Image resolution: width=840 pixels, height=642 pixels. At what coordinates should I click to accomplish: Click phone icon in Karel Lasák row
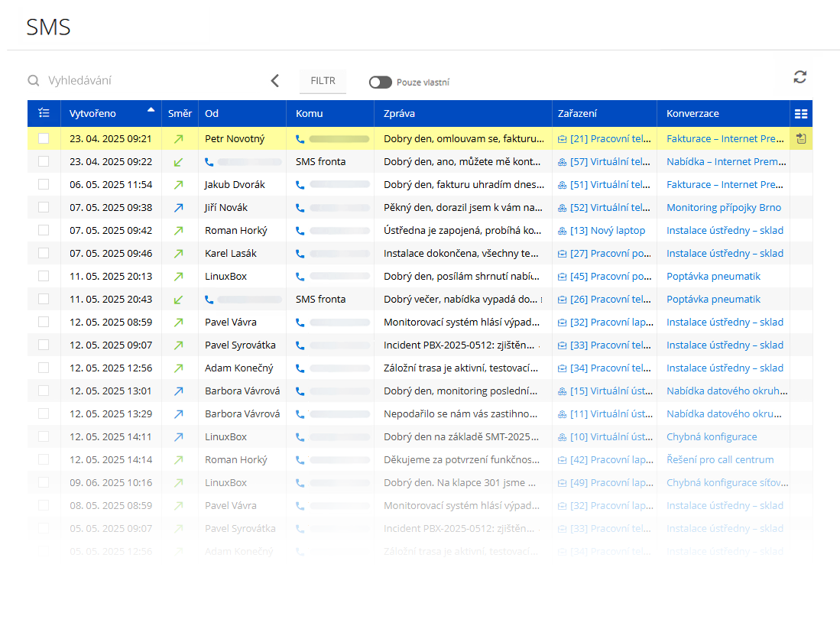[x=300, y=254]
